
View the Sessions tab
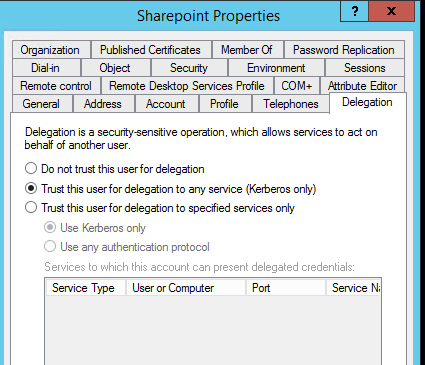click(x=365, y=68)
